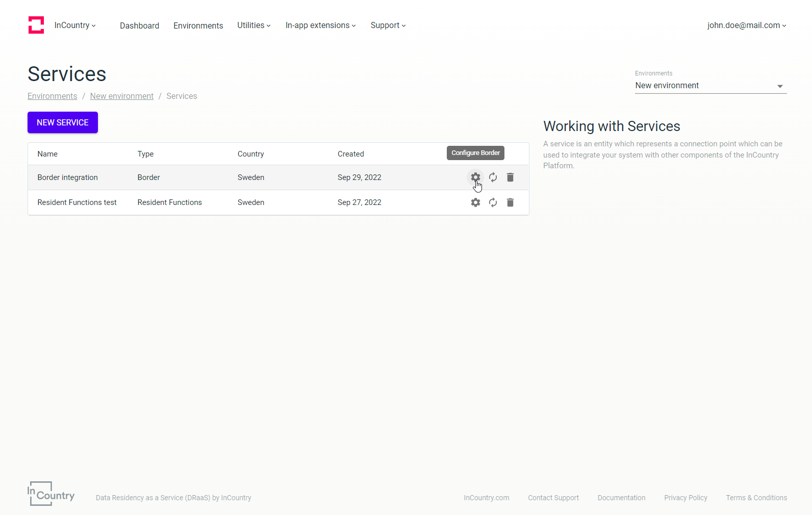This screenshot has width=812, height=515.
Task: Click the Services page heading
Action: pyautogui.click(x=67, y=74)
